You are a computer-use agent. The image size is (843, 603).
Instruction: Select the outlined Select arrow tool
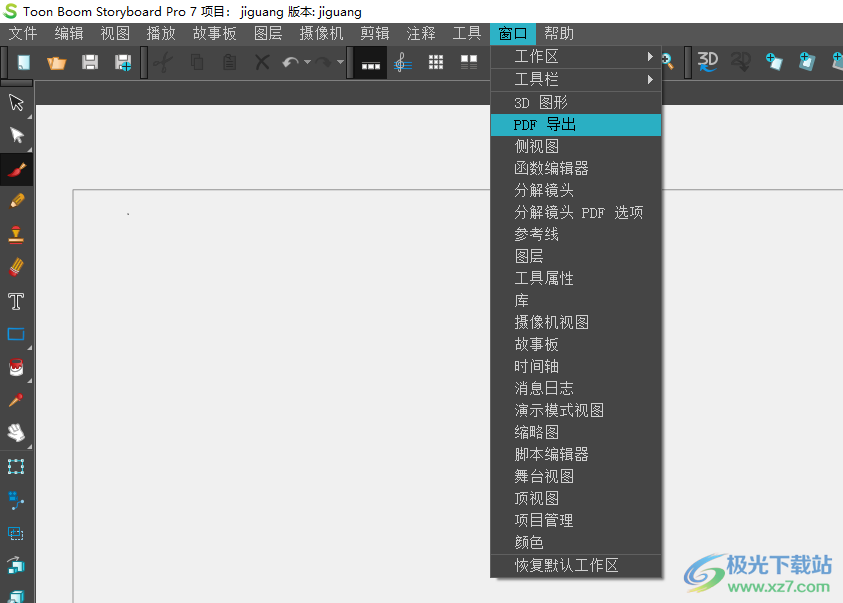tap(17, 103)
